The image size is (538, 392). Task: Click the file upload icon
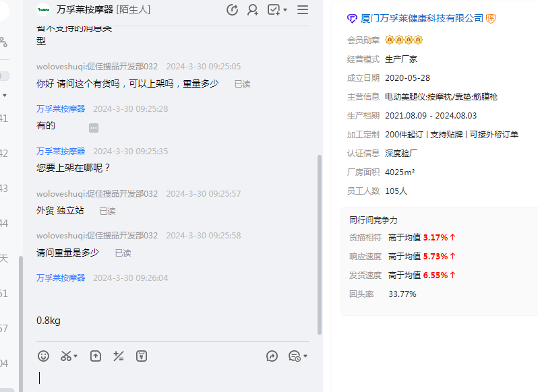tap(96, 356)
